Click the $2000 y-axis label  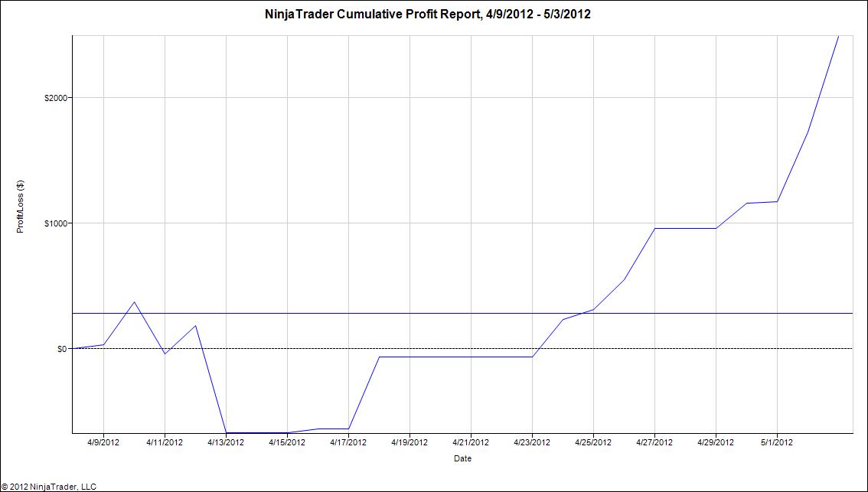tap(55, 98)
